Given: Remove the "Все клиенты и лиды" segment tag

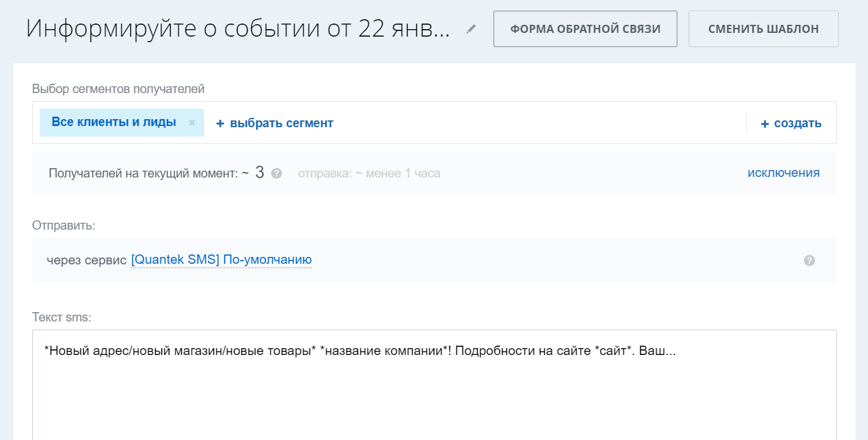Looking at the screenshot, I should tap(192, 123).
